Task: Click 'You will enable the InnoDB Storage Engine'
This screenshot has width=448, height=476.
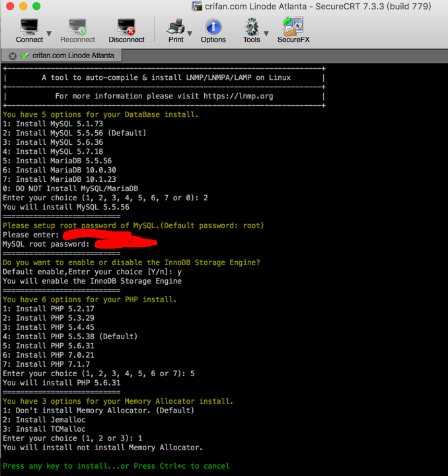Action: [93, 281]
